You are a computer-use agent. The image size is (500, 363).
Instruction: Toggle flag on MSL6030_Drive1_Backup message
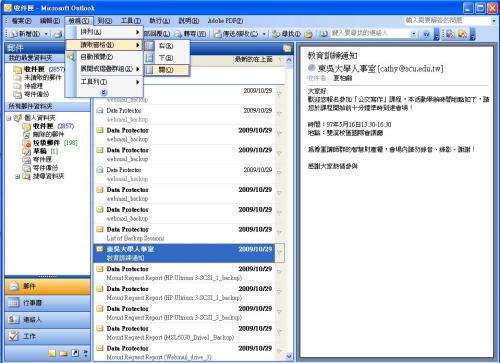(280, 331)
